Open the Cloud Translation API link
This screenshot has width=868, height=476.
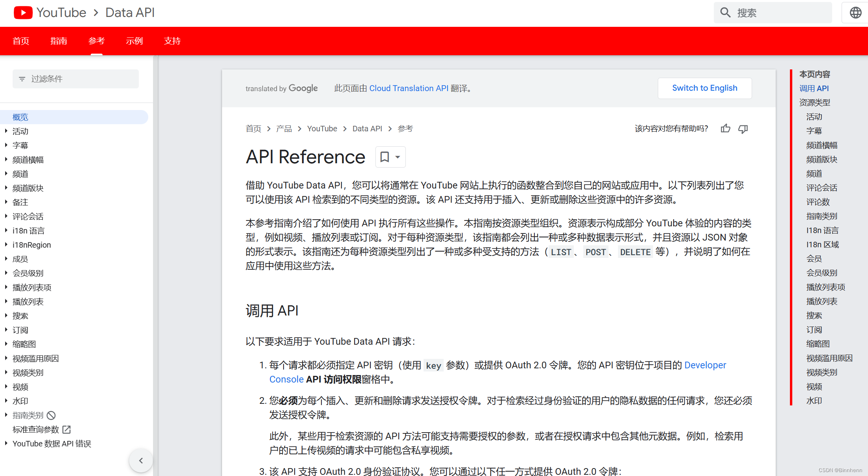(x=409, y=88)
